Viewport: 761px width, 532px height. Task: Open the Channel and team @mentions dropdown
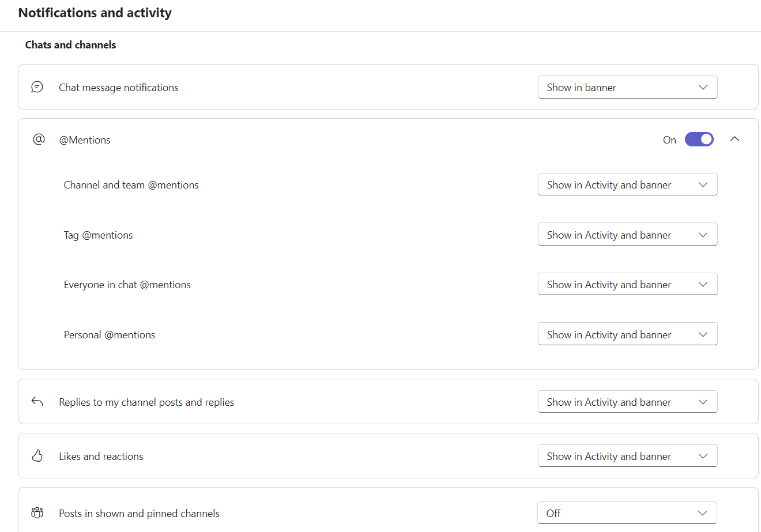pos(627,184)
